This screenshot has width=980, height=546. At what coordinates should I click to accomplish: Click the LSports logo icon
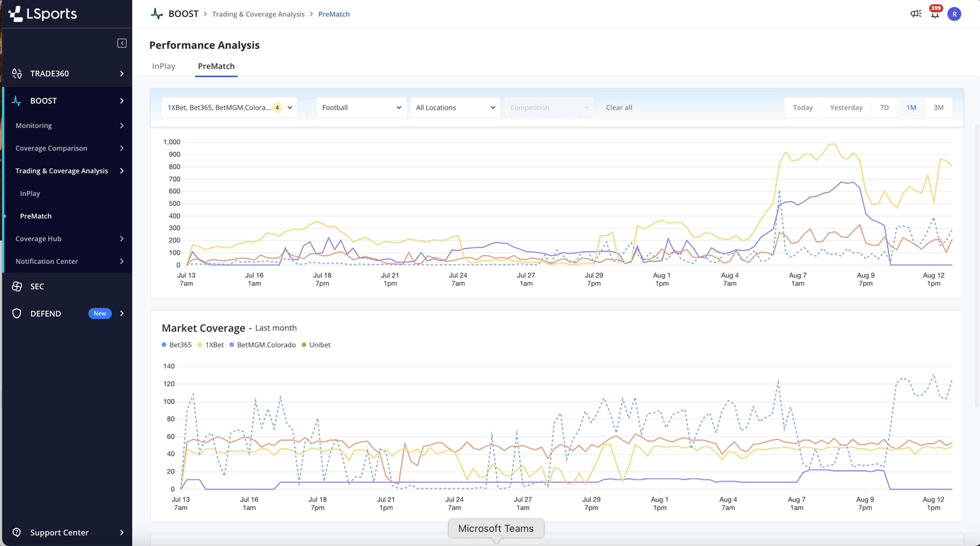click(16, 13)
